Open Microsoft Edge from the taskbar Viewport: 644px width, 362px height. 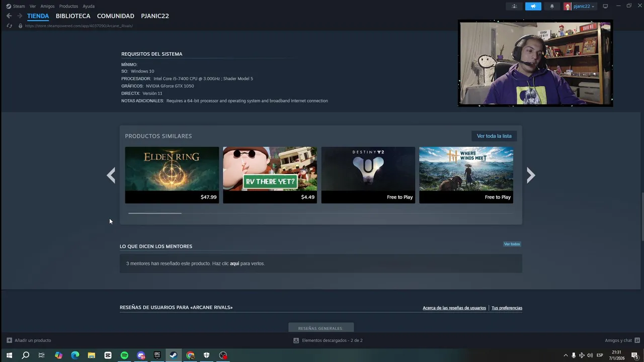[x=75, y=355]
